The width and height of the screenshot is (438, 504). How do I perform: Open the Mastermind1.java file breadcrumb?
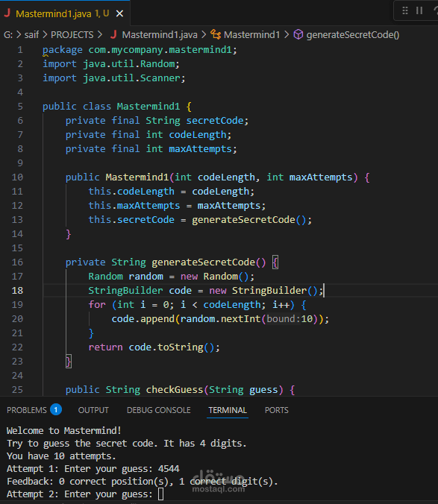(160, 35)
